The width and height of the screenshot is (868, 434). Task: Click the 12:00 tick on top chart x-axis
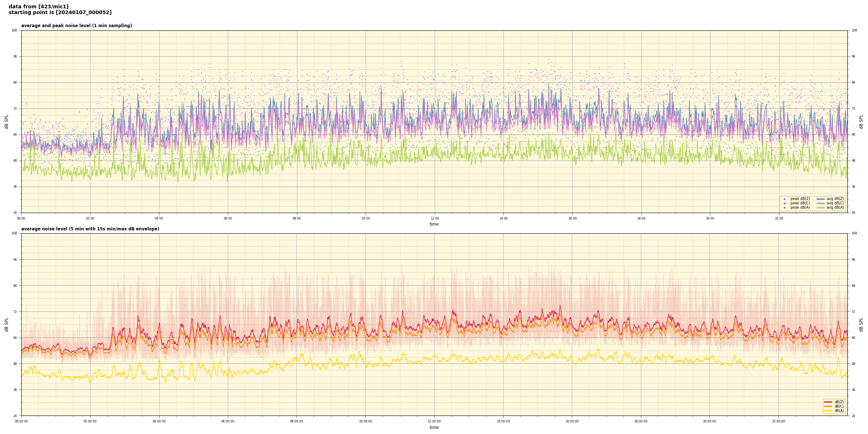click(x=434, y=218)
